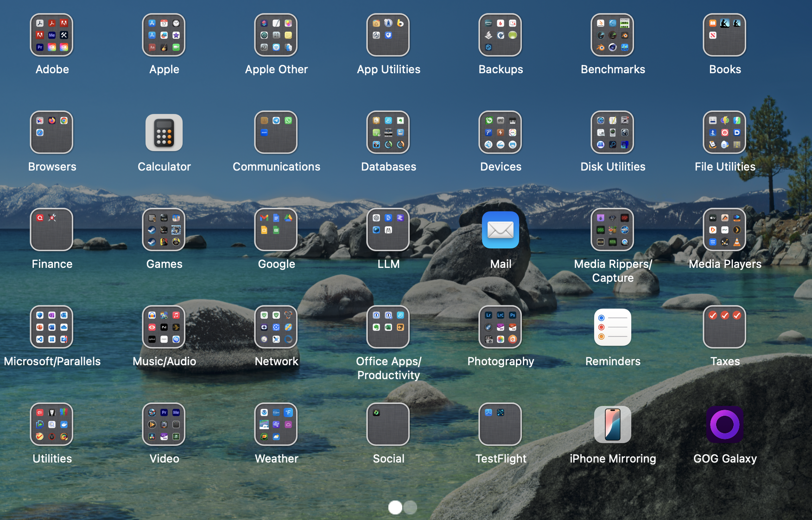Screen dimensions: 812x520
Task: Open the Databases folder
Action: (x=388, y=133)
